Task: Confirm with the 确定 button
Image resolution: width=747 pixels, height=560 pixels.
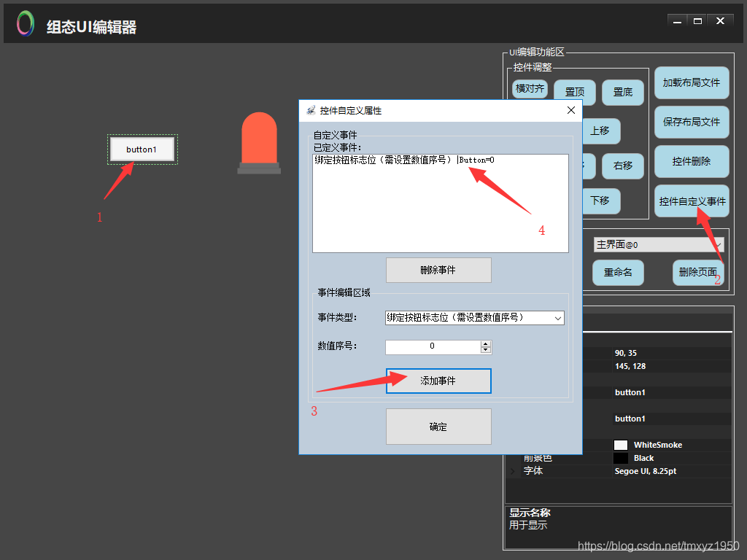Action: (438, 427)
